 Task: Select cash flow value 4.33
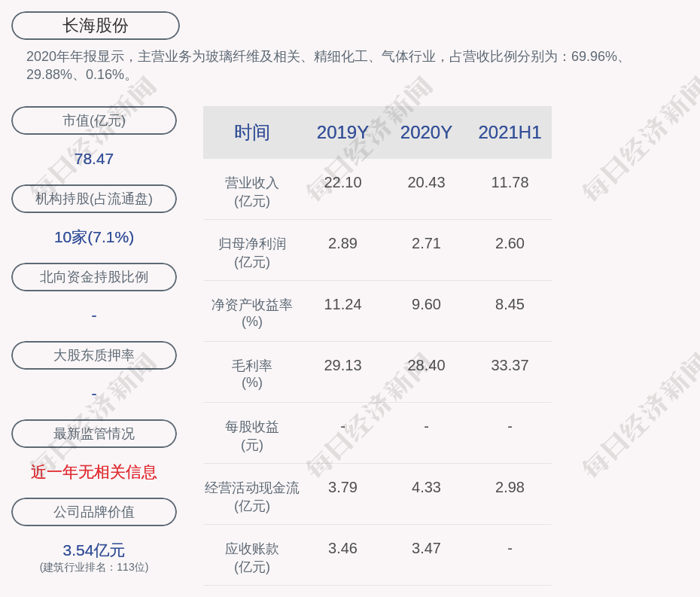pyautogui.click(x=426, y=487)
